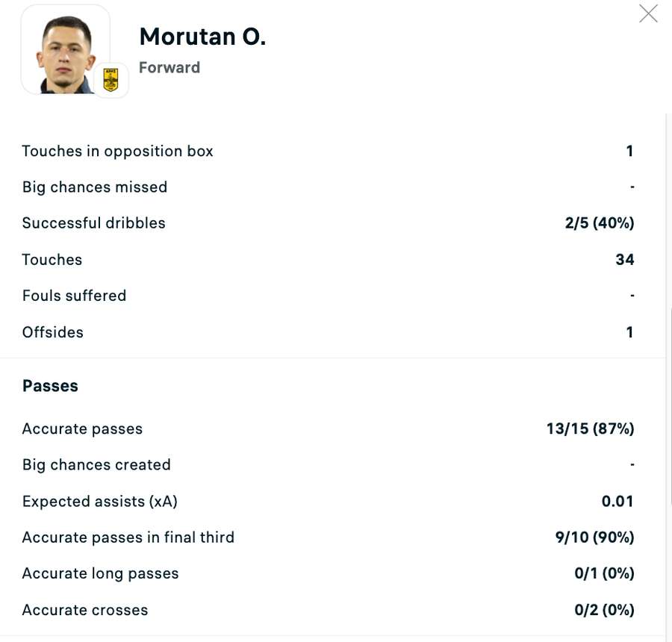Click the Touches value 34
The height and width of the screenshot is (642, 672).
(x=624, y=260)
